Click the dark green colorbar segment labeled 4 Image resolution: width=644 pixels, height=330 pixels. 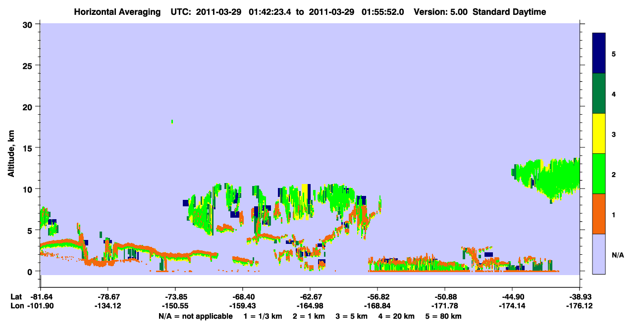(599, 94)
